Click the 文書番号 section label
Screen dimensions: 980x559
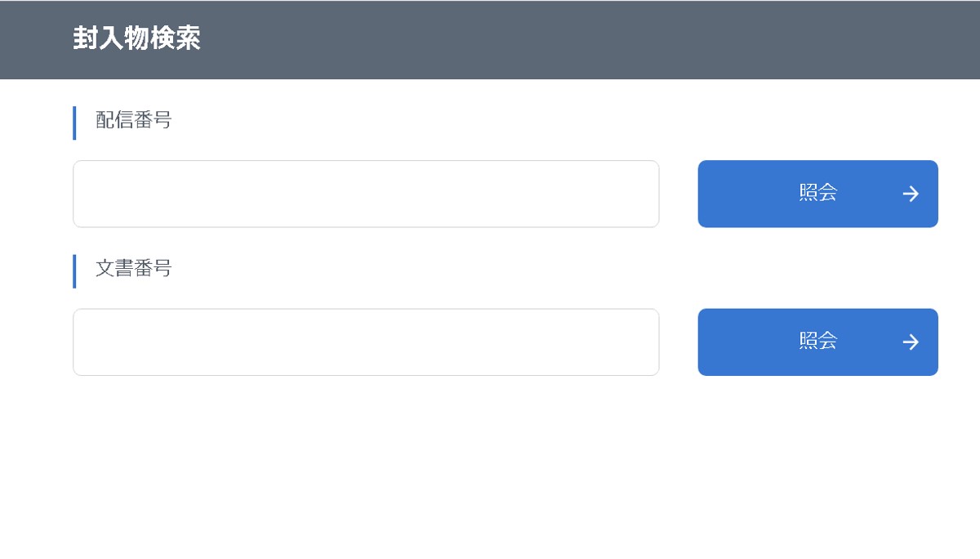tap(134, 268)
